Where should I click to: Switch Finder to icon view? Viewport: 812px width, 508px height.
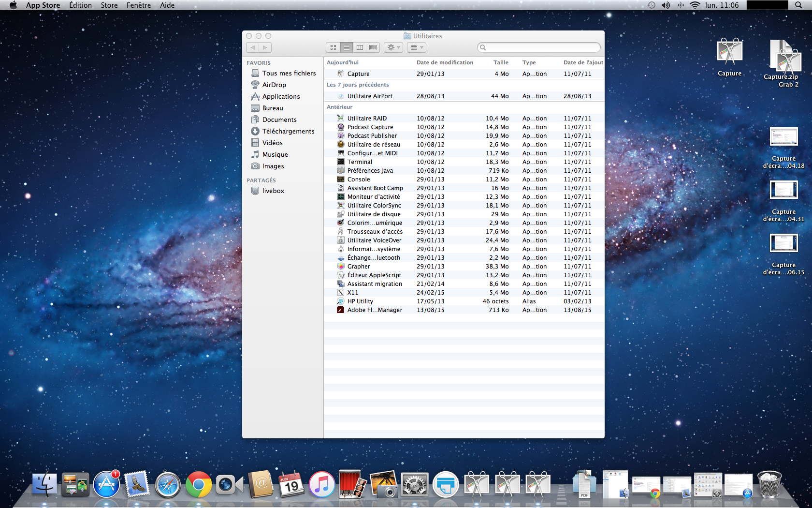point(333,47)
